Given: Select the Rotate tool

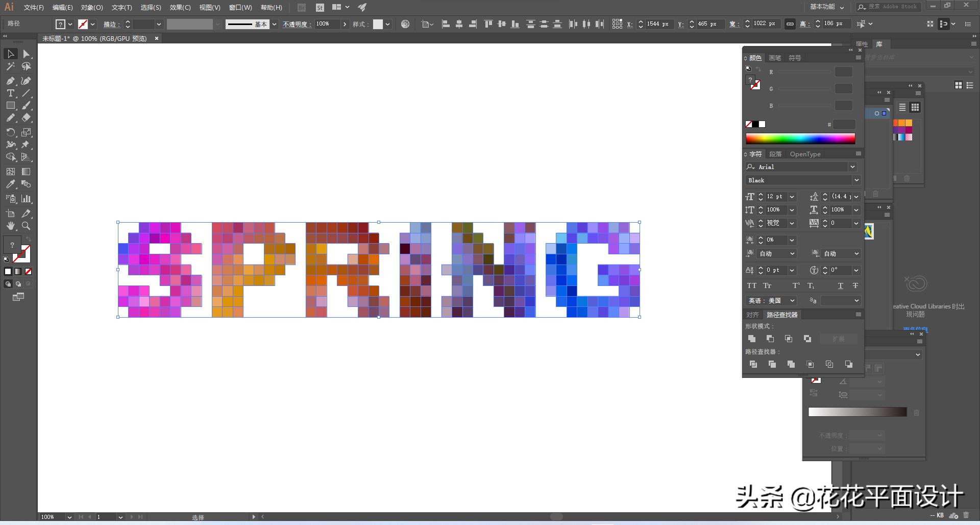Looking at the screenshot, I should pyautogui.click(x=10, y=132).
